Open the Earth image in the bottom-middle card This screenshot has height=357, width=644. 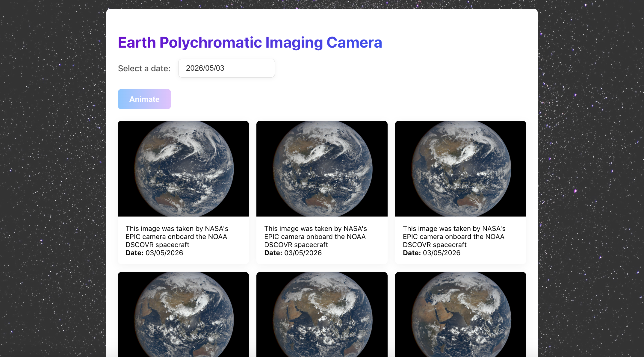coord(322,314)
